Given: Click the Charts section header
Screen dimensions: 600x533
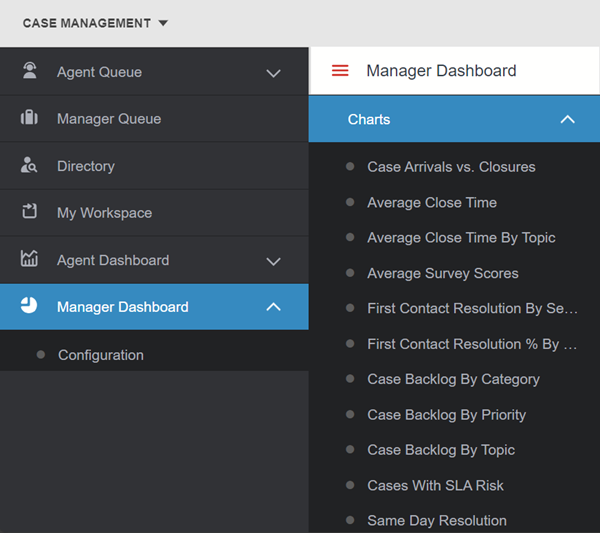Looking at the screenshot, I should click(454, 119).
